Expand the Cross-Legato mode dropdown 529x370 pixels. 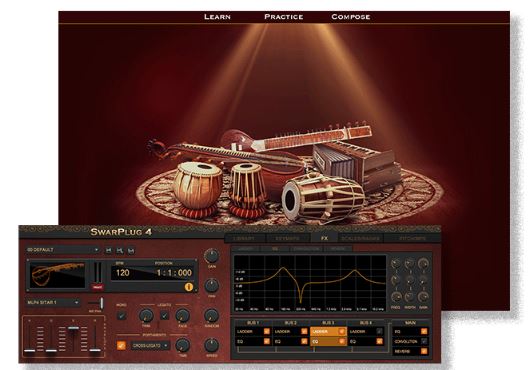(x=150, y=346)
